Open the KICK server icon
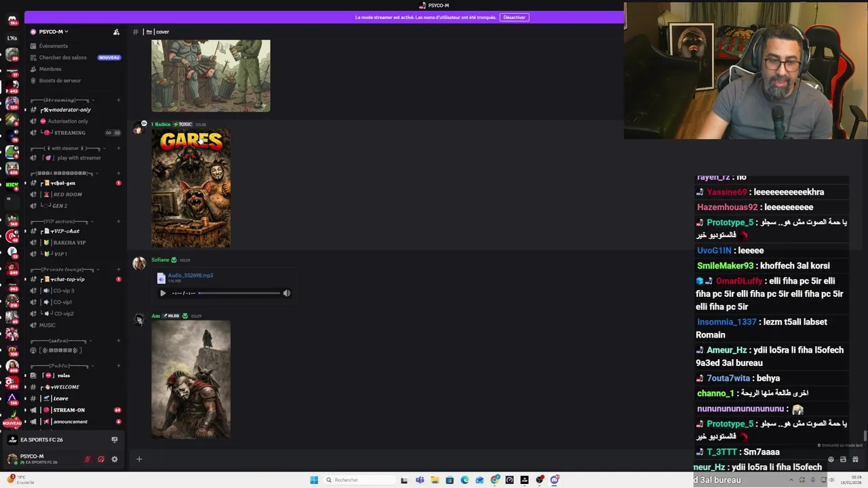 12,184
